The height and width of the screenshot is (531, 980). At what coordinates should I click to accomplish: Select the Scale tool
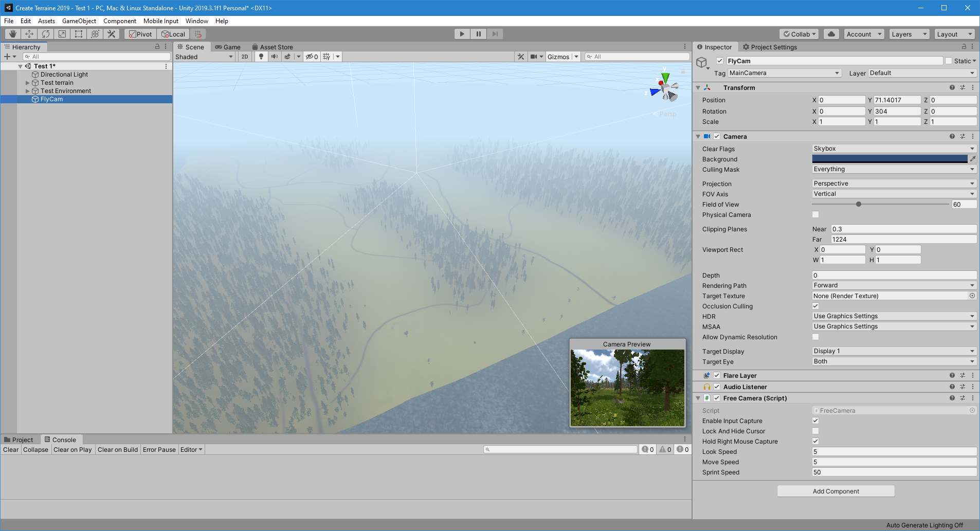[x=62, y=34]
